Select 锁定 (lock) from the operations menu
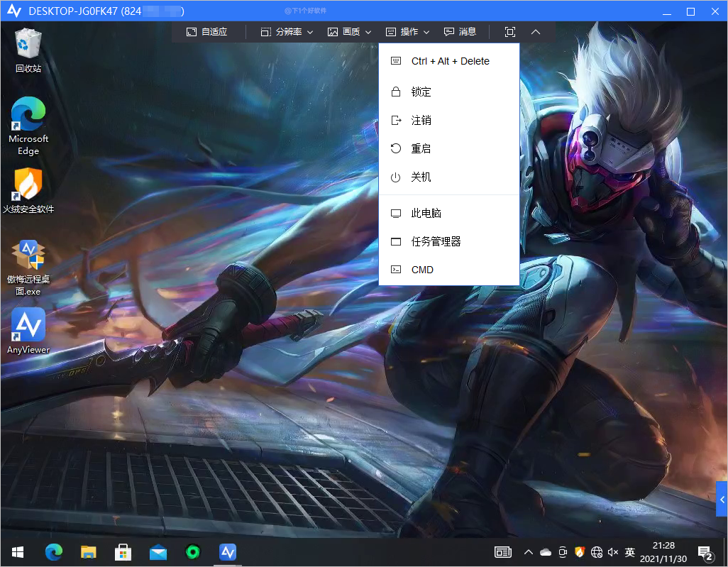 (449, 92)
